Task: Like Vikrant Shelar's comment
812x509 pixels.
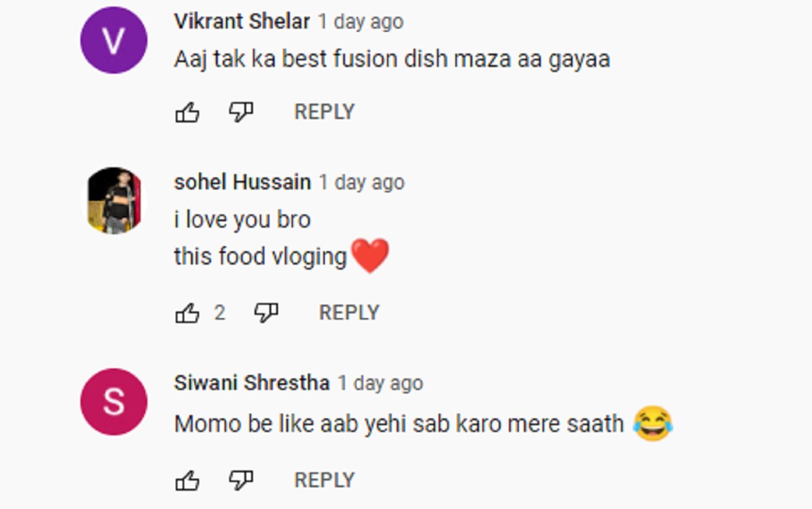Action: pyautogui.click(x=187, y=112)
